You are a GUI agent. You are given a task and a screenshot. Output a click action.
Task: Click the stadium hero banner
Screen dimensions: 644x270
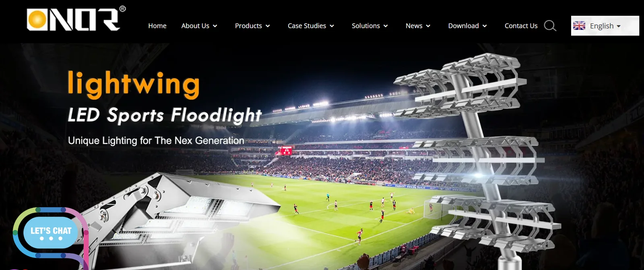322,157
